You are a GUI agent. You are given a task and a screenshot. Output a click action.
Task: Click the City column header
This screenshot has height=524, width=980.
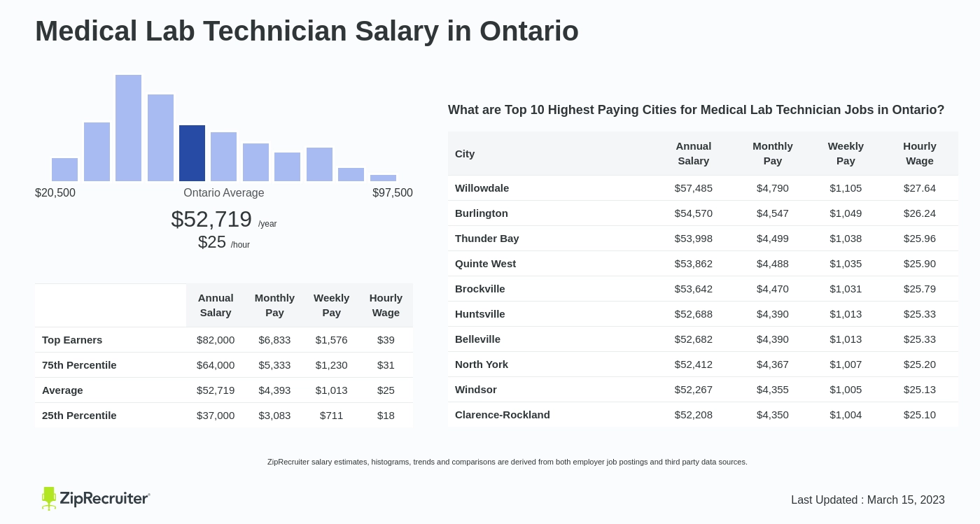coord(465,153)
